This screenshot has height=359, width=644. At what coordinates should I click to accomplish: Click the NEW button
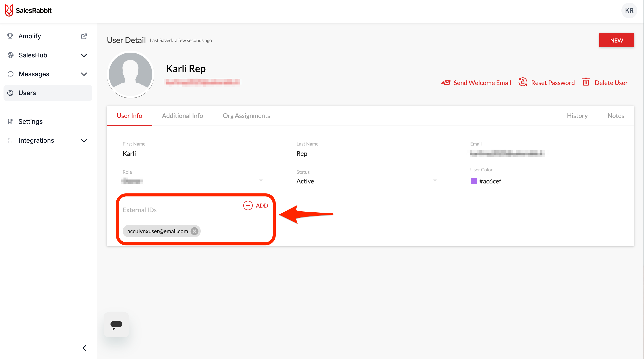617,40
